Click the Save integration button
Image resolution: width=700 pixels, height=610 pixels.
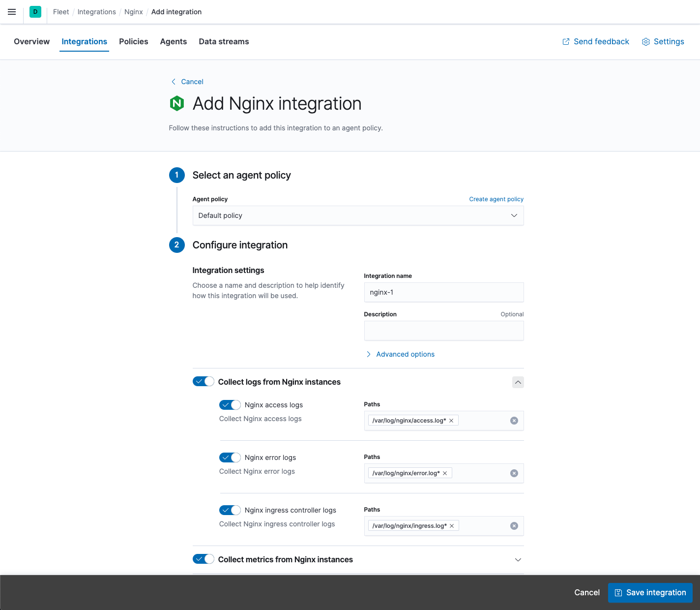[650, 592]
